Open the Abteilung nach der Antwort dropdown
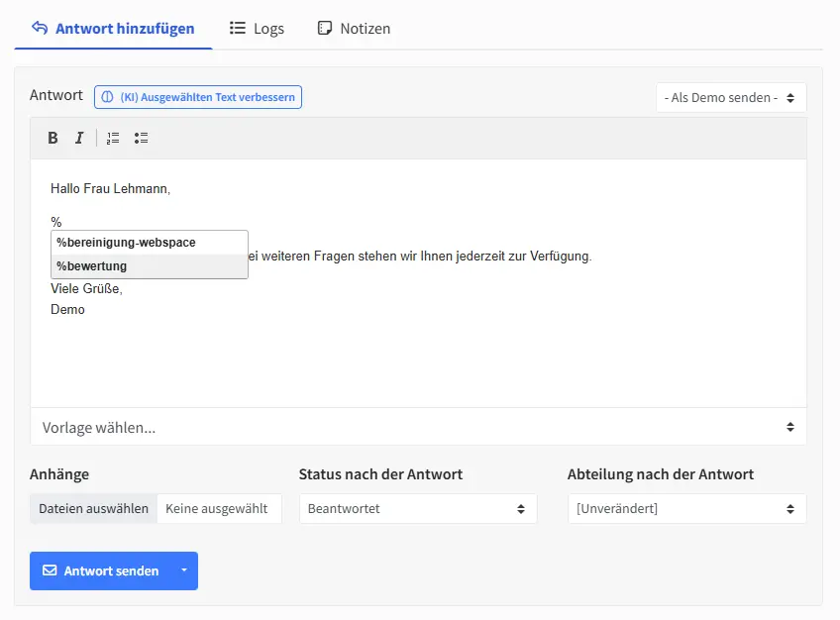 point(686,509)
